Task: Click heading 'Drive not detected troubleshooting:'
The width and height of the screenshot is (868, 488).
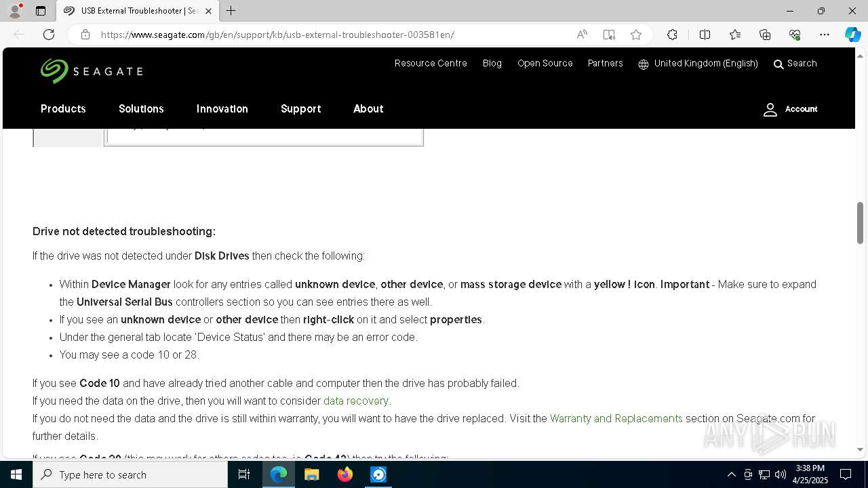Action: 124,232
